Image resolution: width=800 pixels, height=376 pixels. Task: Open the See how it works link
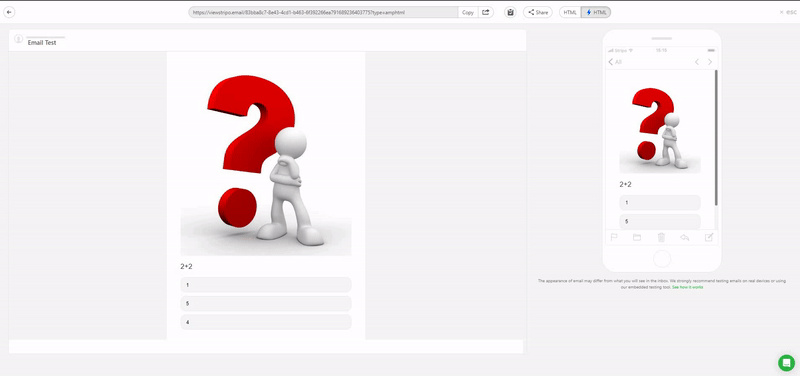pyautogui.click(x=687, y=287)
